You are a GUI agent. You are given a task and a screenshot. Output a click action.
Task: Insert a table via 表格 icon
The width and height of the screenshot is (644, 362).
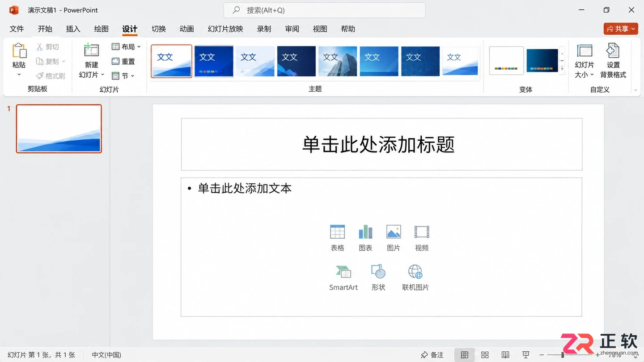[x=337, y=238]
